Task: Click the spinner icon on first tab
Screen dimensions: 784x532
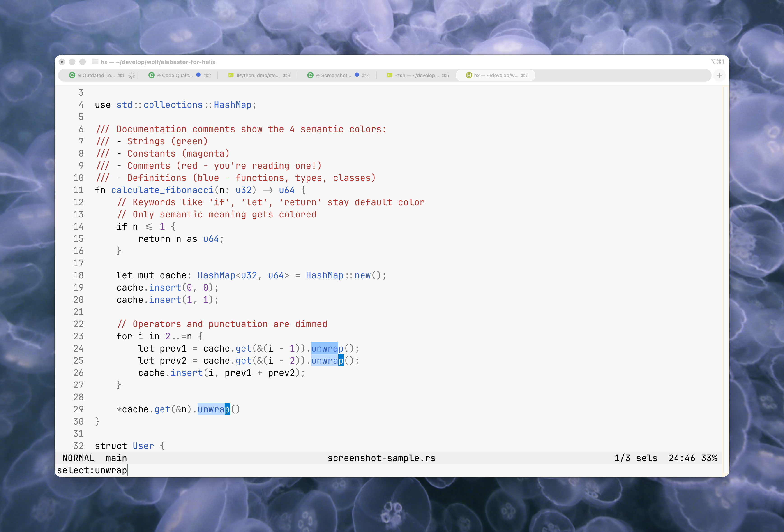Action: 132,75
